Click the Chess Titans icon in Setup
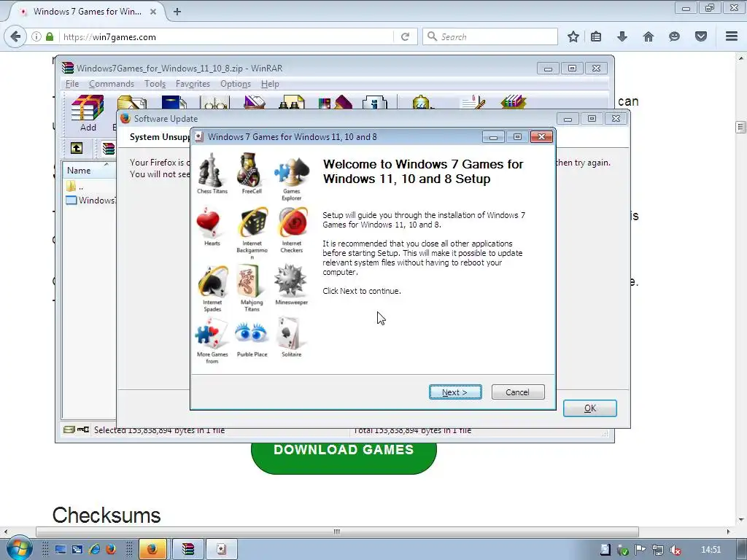Image resolution: width=747 pixels, height=560 pixels. click(x=212, y=174)
